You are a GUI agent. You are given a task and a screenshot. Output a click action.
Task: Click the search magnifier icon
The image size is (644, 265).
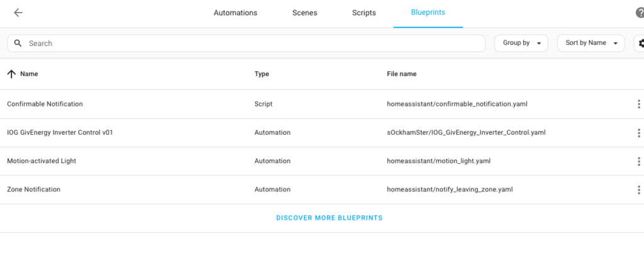coord(18,43)
